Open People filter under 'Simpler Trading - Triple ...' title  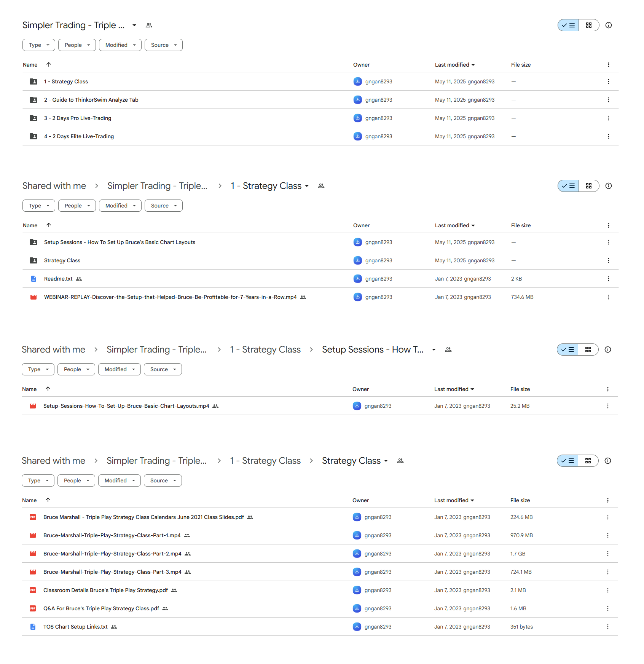pyautogui.click(x=77, y=45)
